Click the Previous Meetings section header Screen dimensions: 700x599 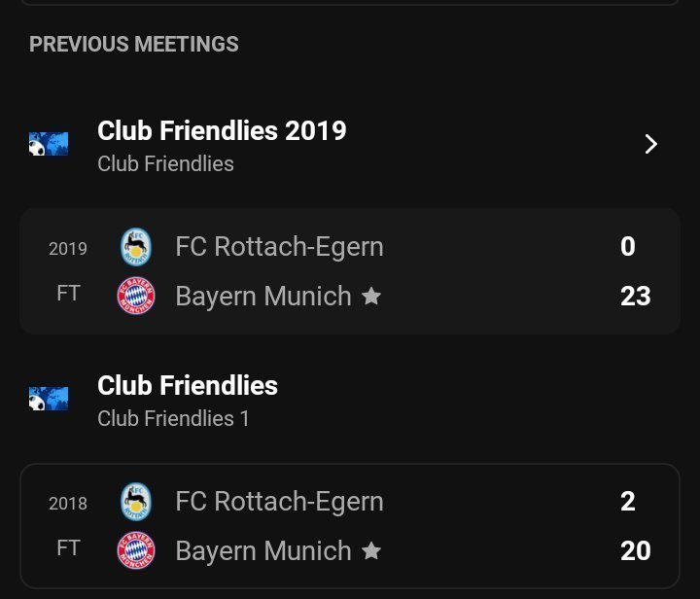134,44
